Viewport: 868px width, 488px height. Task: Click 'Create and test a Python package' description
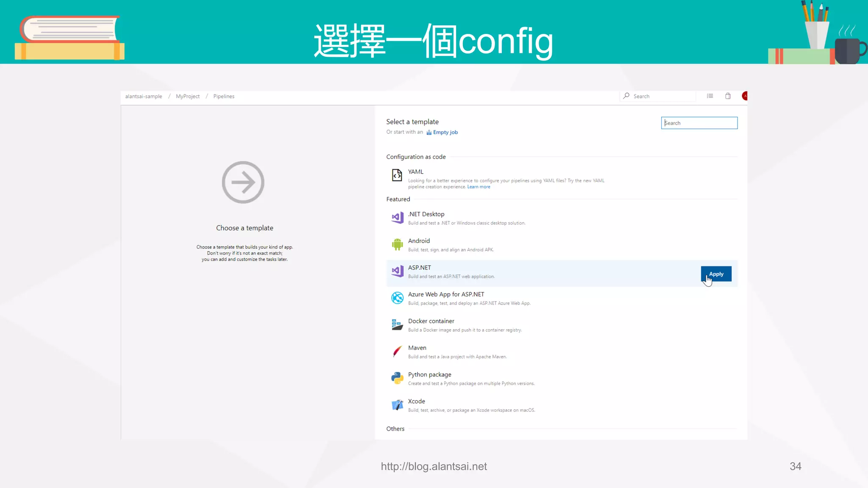click(x=471, y=383)
